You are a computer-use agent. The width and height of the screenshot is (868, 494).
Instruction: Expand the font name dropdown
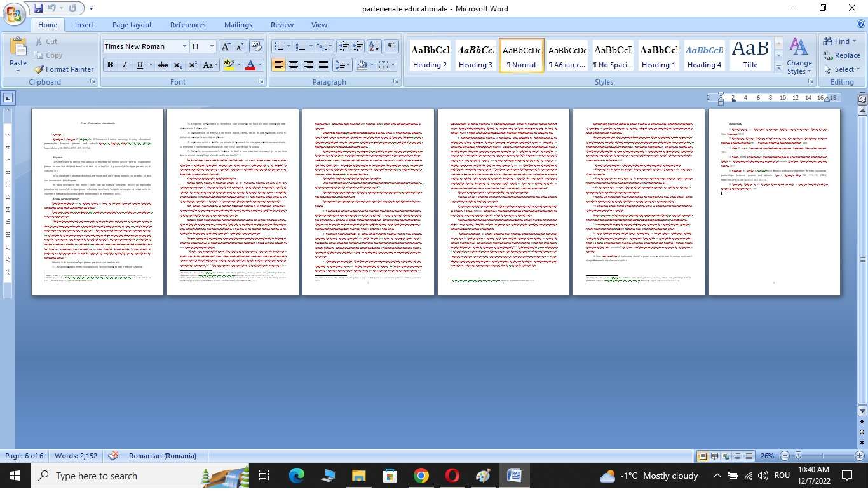pyautogui.click(x=184, y=46)
